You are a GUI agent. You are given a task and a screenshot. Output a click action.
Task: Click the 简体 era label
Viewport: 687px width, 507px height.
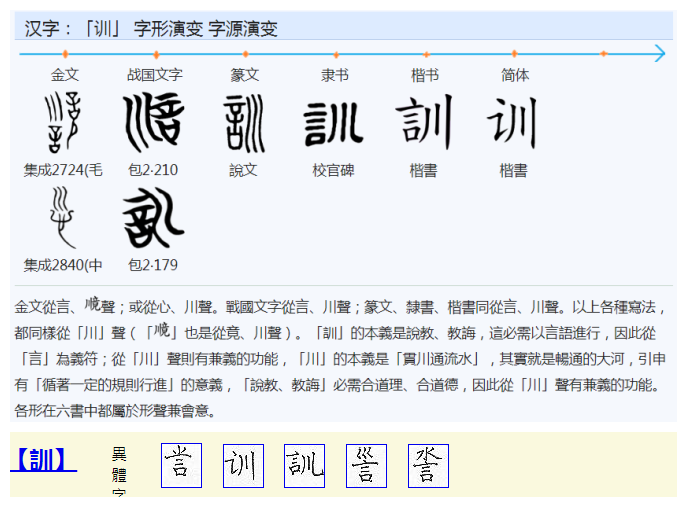(x=515, y=75)
